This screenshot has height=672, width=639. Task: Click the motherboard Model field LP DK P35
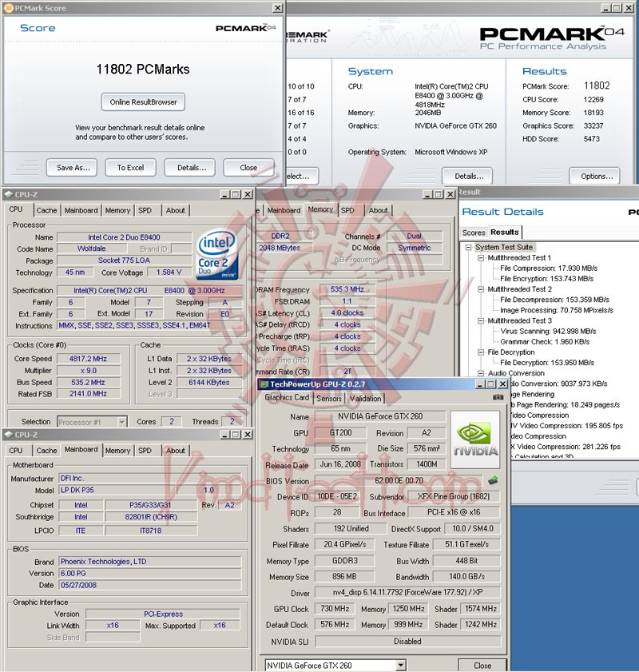(117, 490)
